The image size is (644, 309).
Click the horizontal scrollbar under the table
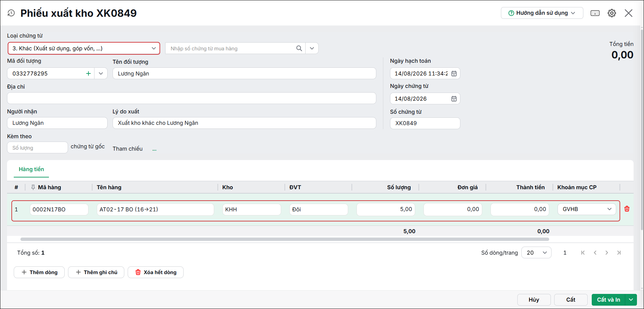tap(285, 239)
